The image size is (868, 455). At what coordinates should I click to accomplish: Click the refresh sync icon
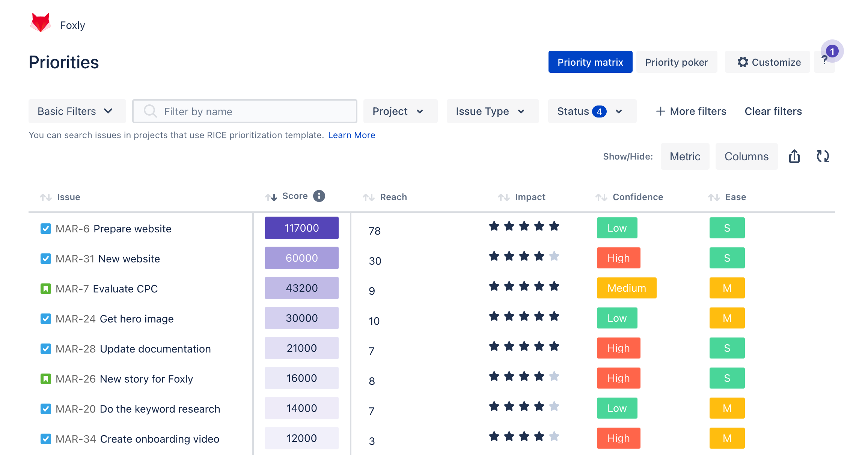[x=823, y=156]
